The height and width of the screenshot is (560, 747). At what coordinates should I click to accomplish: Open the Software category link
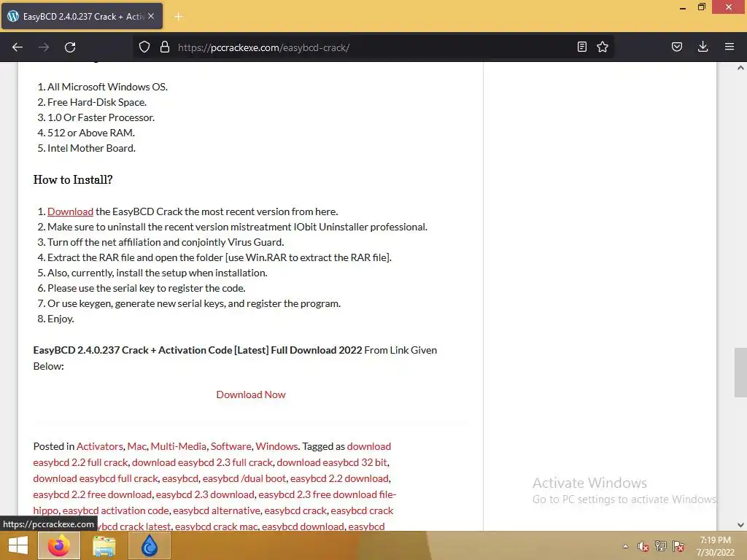(231, 446)
